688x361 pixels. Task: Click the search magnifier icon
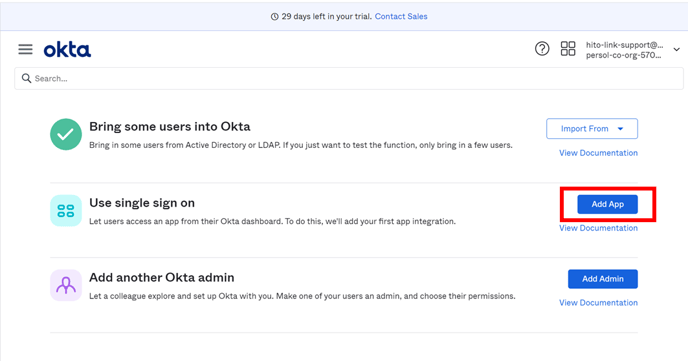coord(26,78)
